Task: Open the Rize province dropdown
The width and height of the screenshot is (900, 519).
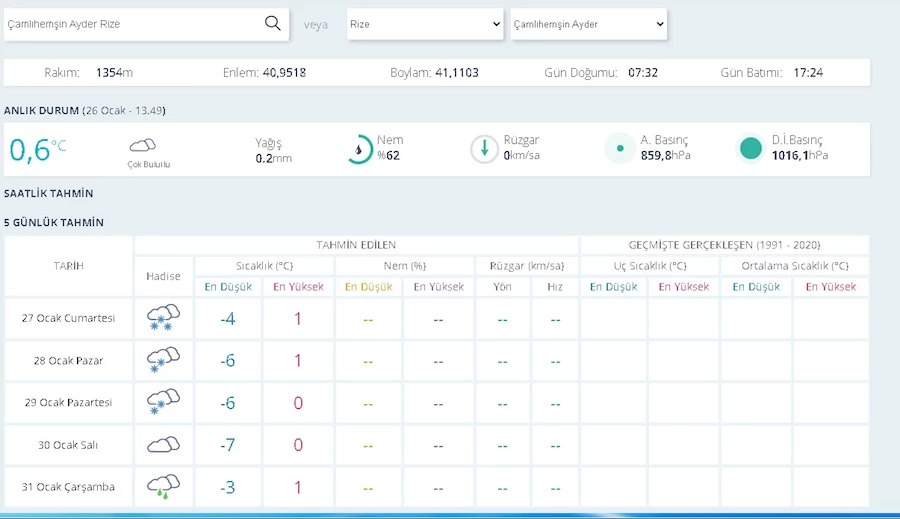Action: (x=425, y=24)
